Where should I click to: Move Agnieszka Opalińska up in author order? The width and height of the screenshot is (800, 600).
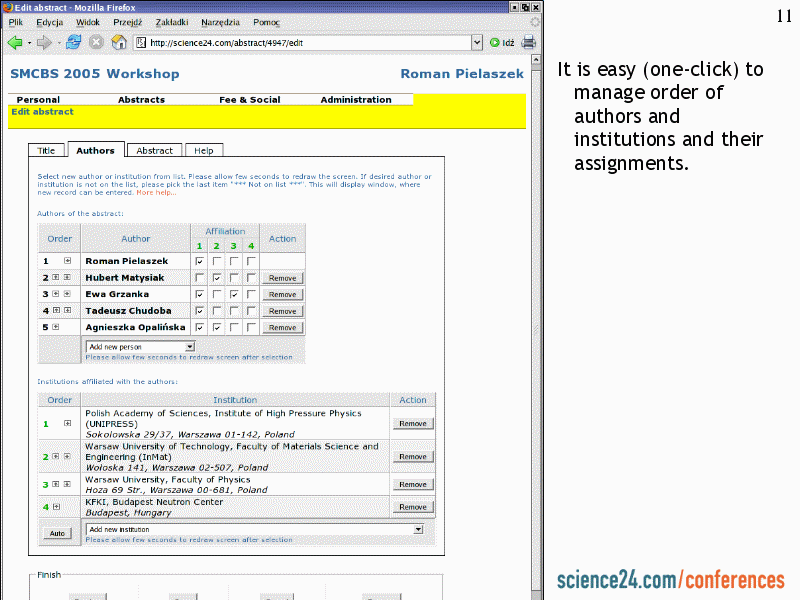(x=57, y=327)
